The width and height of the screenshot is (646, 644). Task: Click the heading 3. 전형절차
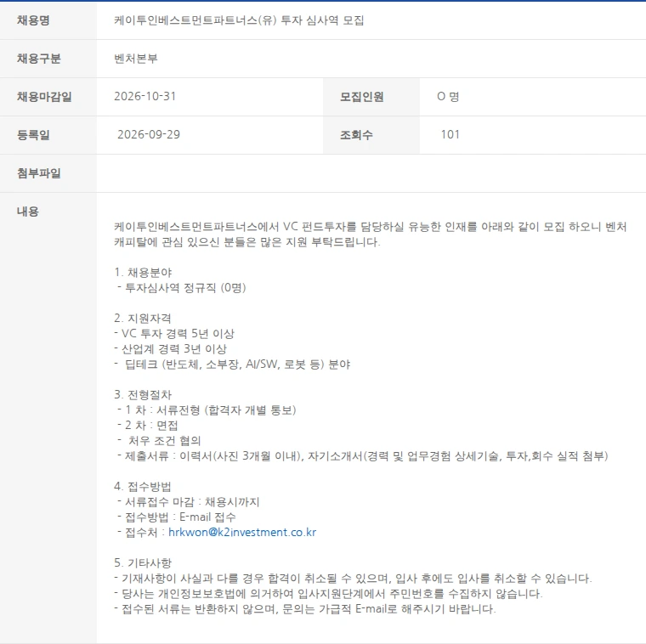tap(143, 394)
